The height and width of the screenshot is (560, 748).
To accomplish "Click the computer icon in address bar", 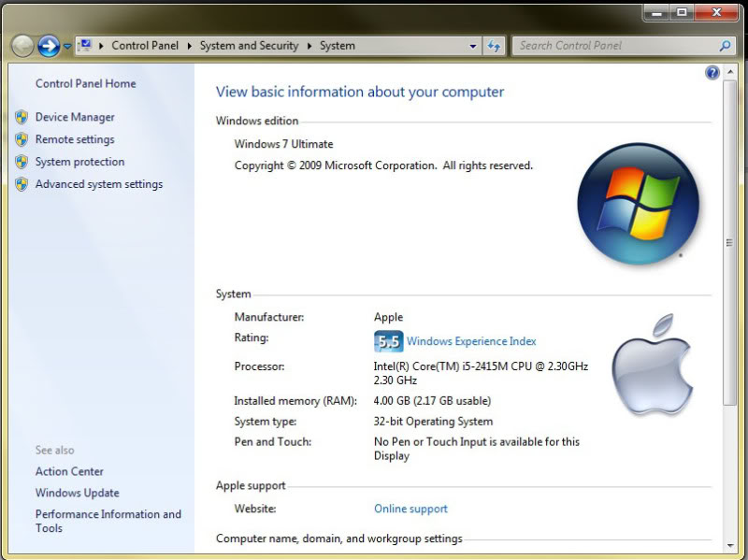I will [x=85, y=45].
